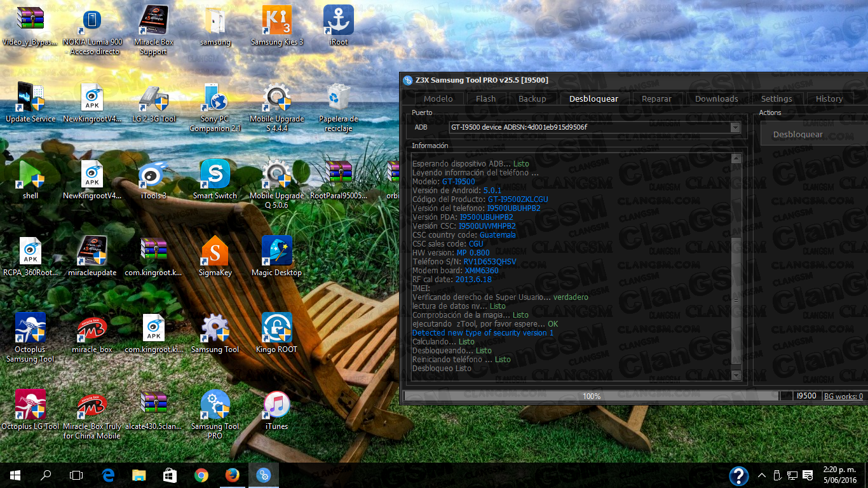This screenshot has height=488, width=868.
Task: Click the I9500 status bar entry
Action: (x=806, y=396)
